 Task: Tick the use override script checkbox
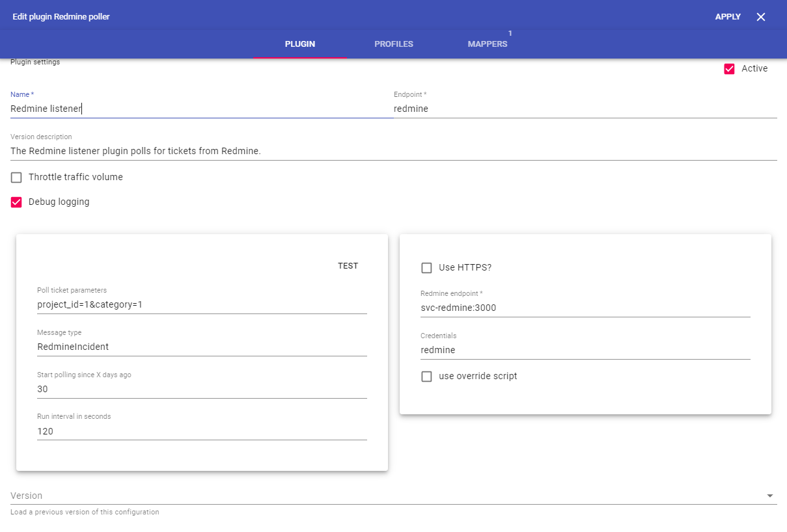426,377
